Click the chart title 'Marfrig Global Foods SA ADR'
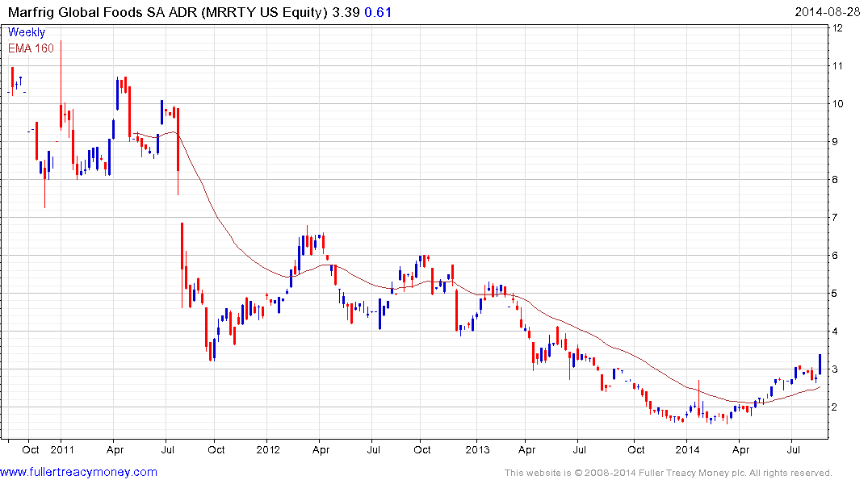868x484 pixels. point(103,12)
